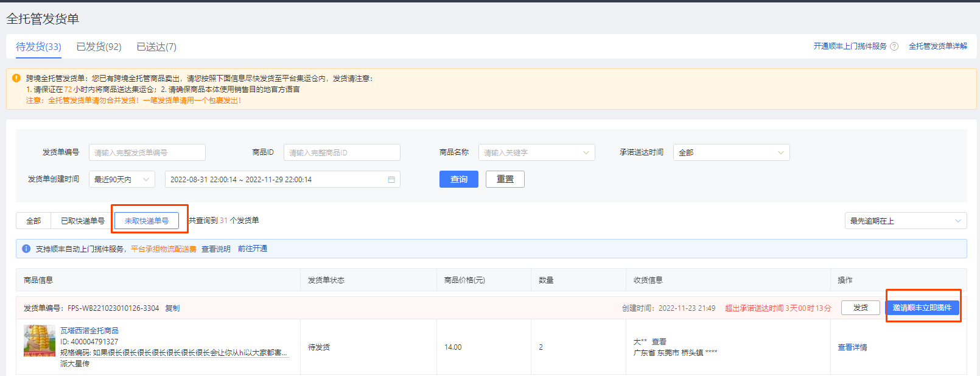The height and width of the screenshot is (376, 980).
Task: Click the calendar icon in date range field
Action: point(391,180)
